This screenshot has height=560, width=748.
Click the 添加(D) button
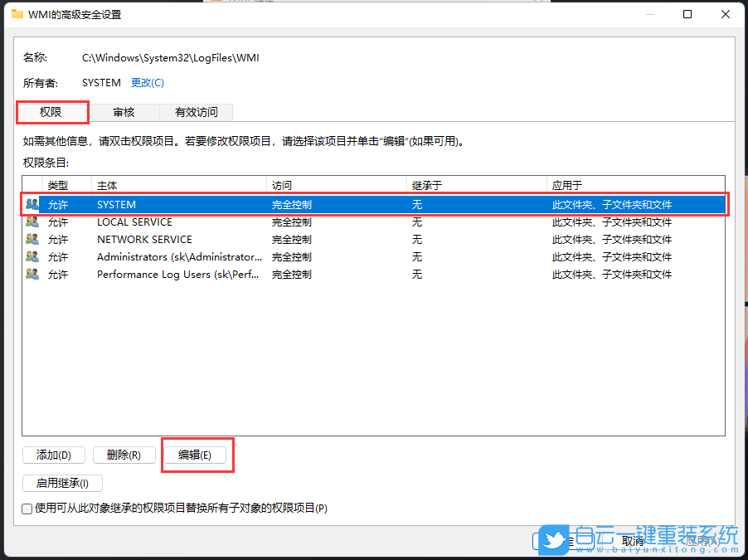(54, 455)
